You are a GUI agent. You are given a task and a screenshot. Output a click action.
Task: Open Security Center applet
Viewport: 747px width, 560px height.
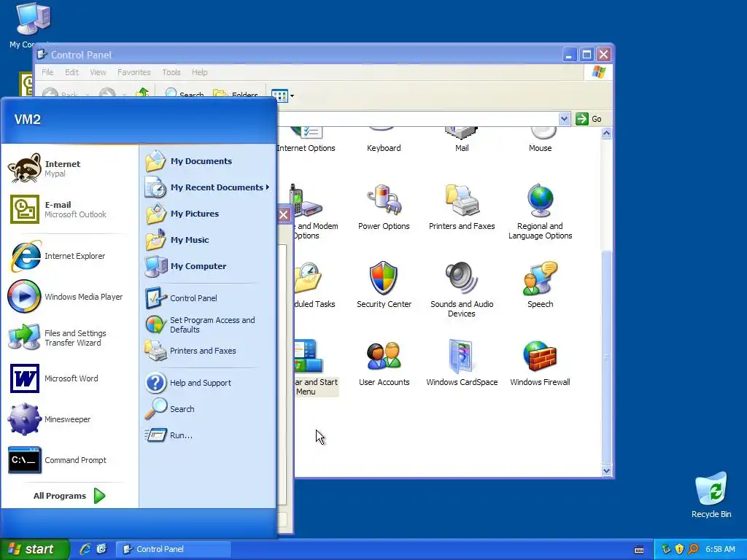point(384,285)
